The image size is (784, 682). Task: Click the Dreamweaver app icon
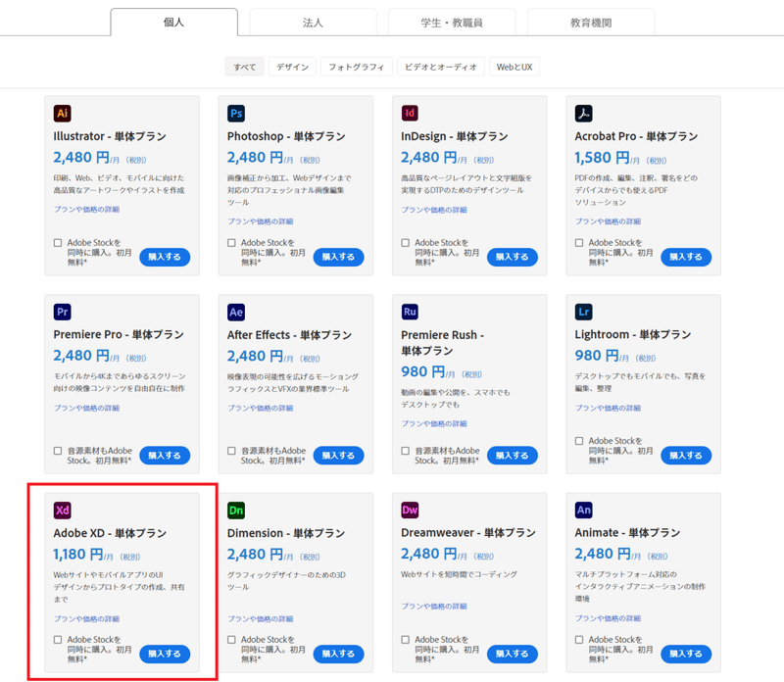(x=408, y=510)
